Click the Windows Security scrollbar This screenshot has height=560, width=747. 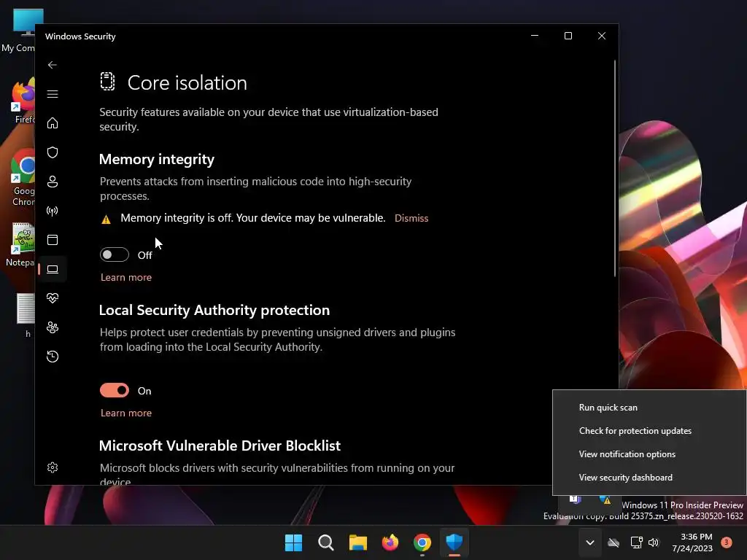click(615, 168)
